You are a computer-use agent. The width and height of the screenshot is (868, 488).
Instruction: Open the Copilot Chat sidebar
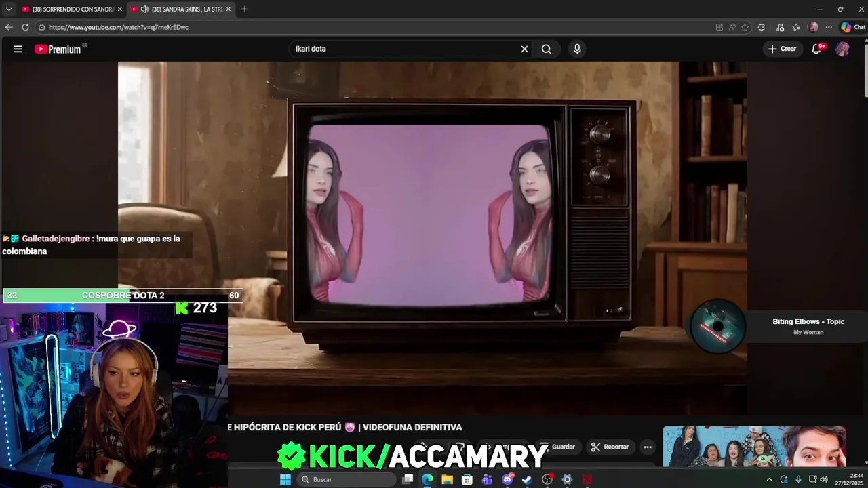pos(853,27)
